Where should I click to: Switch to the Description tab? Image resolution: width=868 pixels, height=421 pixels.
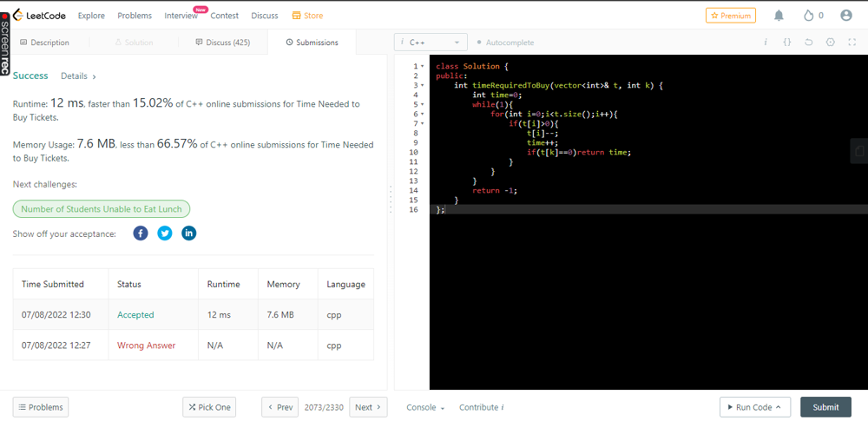pyautogui.click(x=44, y=42)
